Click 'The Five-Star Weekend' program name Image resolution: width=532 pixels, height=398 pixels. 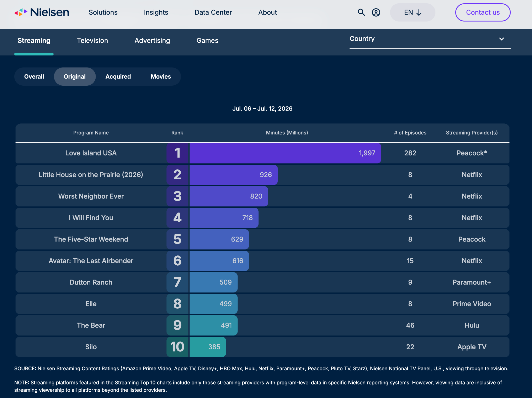tap(91, 239)
